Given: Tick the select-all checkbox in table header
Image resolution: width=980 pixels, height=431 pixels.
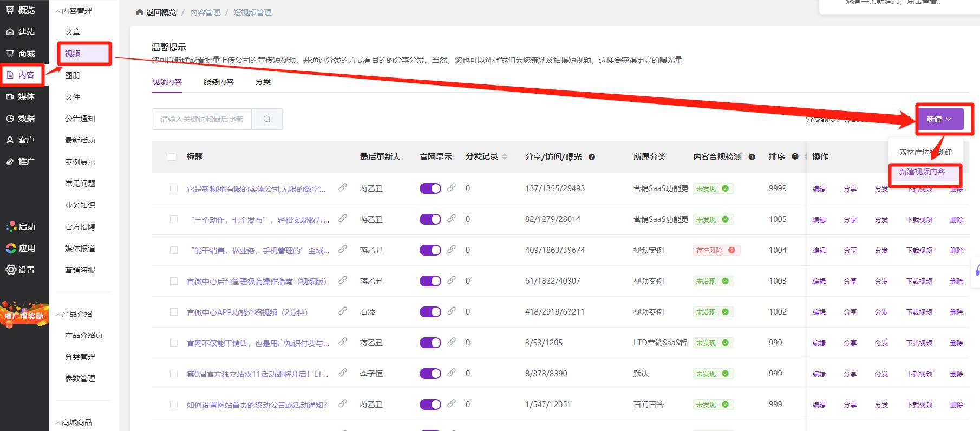Looking at the screenshot, I should pyautogui.click(x=172, y=157).
